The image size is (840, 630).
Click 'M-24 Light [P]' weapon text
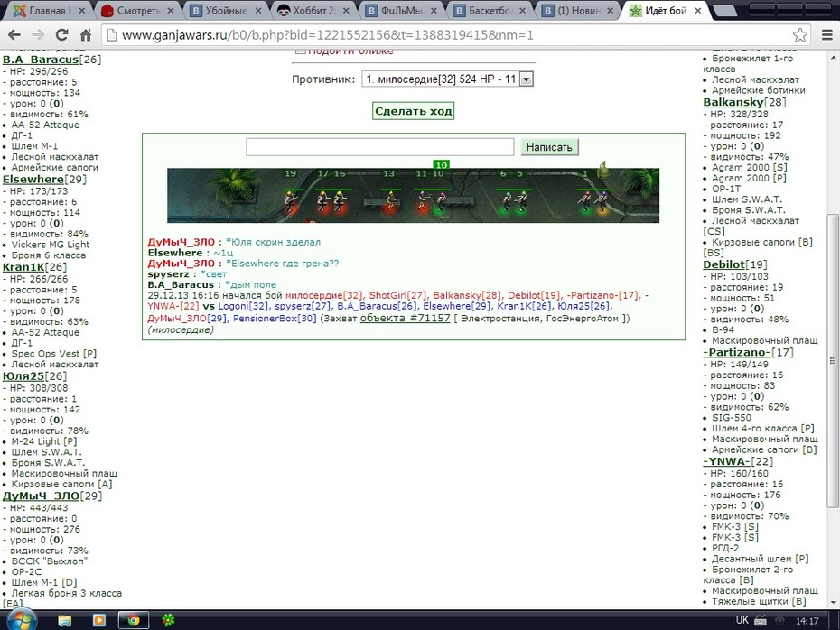pyautogui.click(x=44, y=441)
